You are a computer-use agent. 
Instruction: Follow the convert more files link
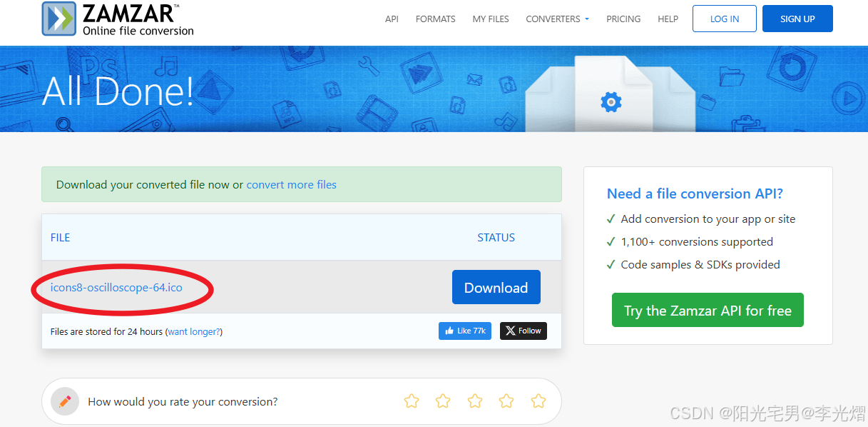(x=292, y=184)
